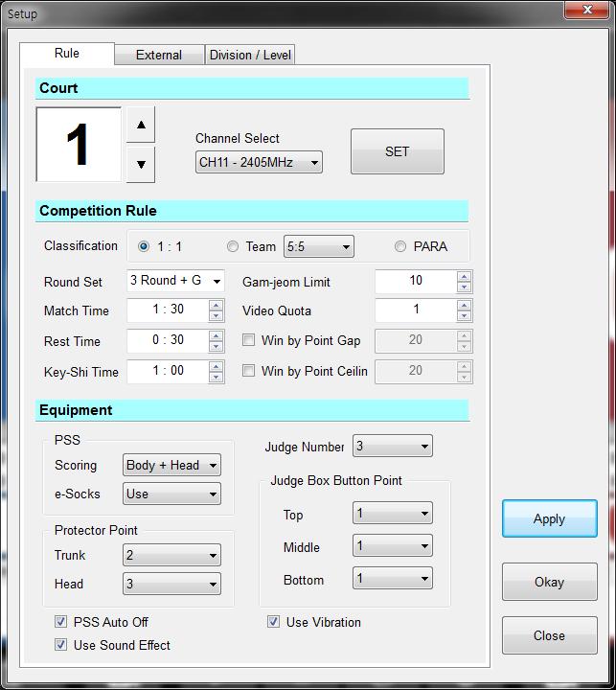Image resolution: width=616 pixels, height=690 pixels.
Task: Open the Judge Number dropdown
Action: coord(393,446)
